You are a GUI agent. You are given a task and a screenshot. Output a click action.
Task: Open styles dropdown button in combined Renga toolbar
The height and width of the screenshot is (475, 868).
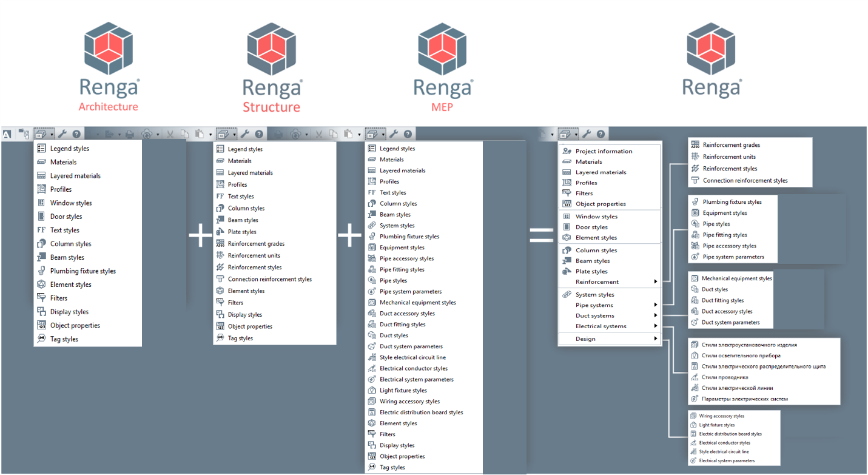(x=569, y=134)
